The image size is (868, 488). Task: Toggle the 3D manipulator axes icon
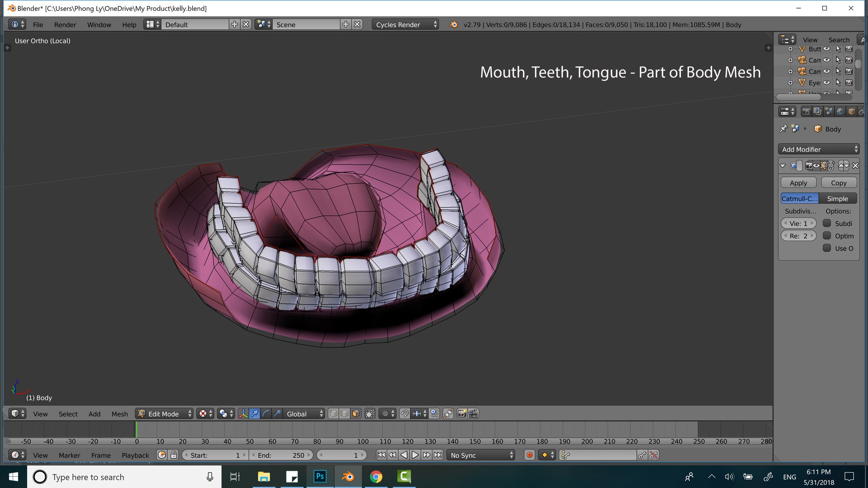tap(243, 414)
